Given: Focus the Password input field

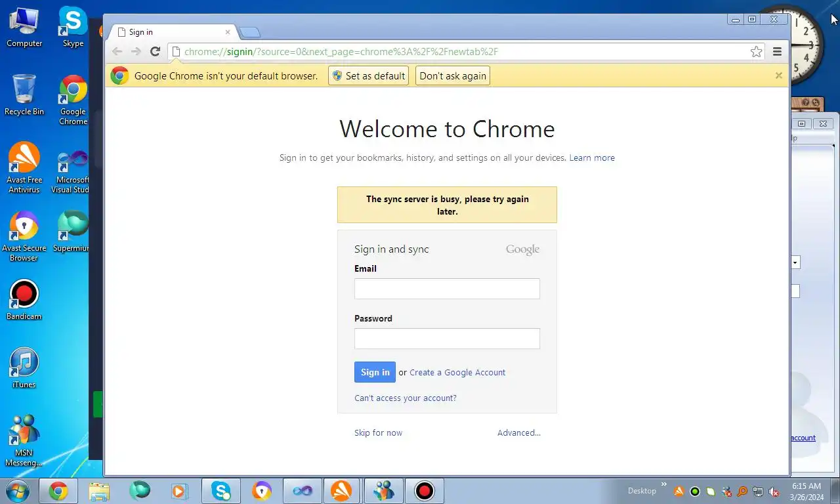Looking at the screenshot, I should pyautogui.click(x=447, y=339).
